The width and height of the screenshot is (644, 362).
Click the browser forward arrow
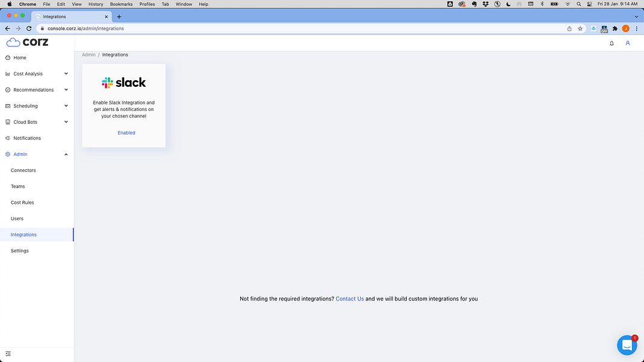(x=18, y=28)
